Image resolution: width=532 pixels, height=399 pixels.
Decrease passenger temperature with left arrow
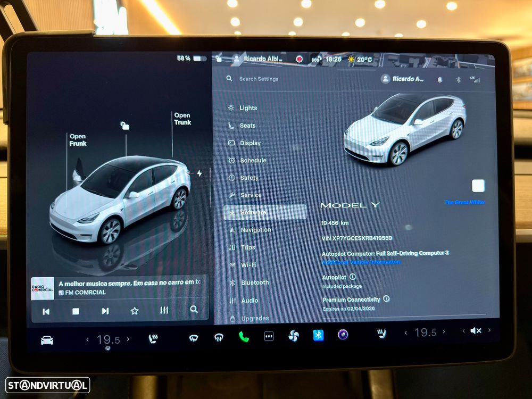(x=406, y=333)
